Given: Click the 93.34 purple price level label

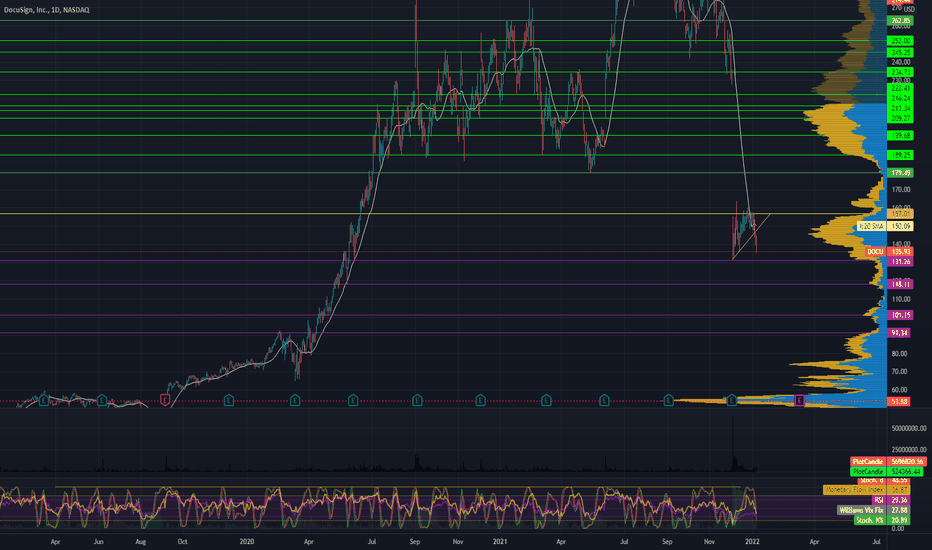Looking at the screenshot, I should point(899,333).
